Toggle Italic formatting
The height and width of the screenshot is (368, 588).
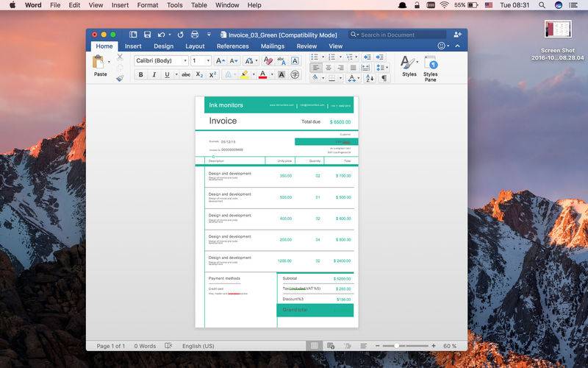154,75
